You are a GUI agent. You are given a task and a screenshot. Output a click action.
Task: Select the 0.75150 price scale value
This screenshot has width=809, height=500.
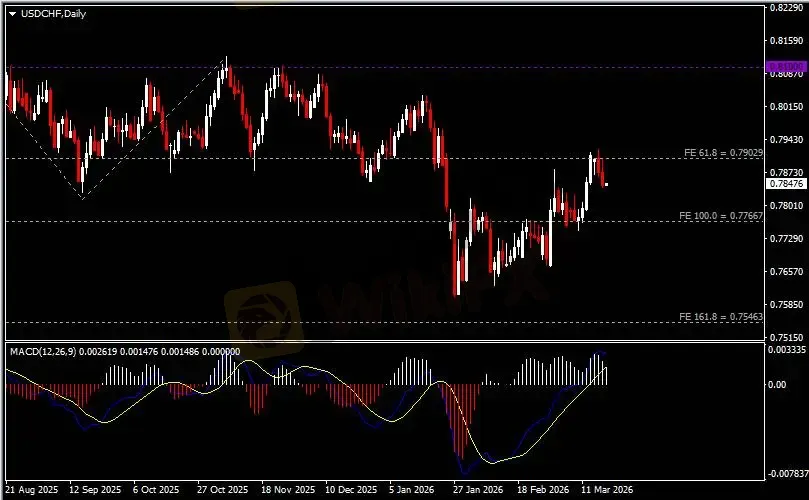point(787,337)
